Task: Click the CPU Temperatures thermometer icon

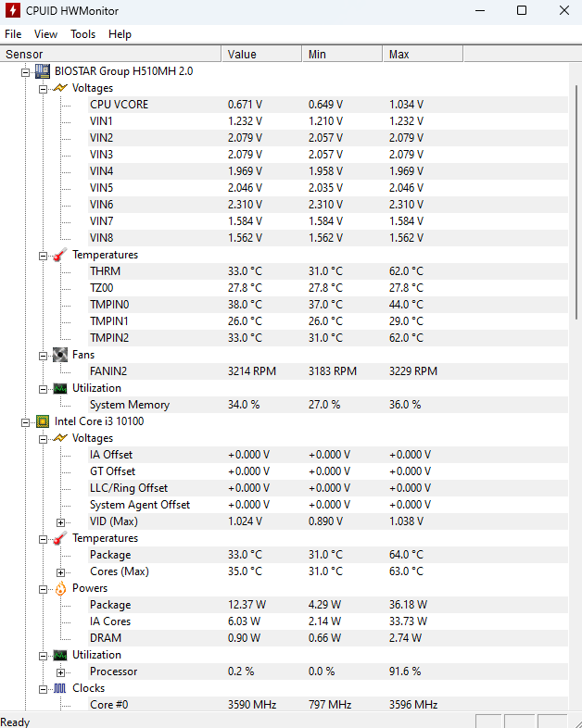Action: (60, 538)
